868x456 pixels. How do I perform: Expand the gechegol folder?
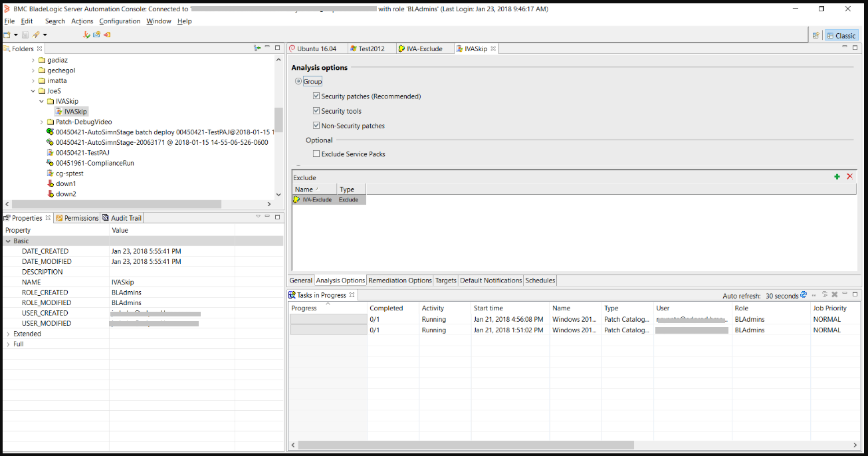(x=33, y=70)
